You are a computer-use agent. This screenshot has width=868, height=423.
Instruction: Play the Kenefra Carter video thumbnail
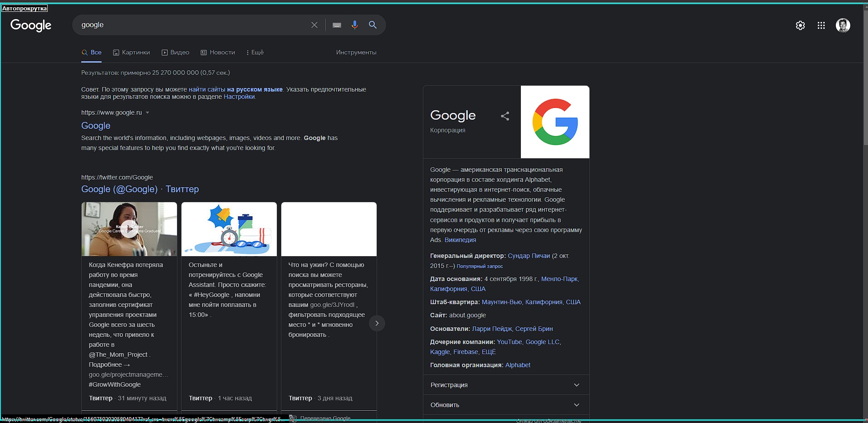pyautogui.click(x=129, y=229)
